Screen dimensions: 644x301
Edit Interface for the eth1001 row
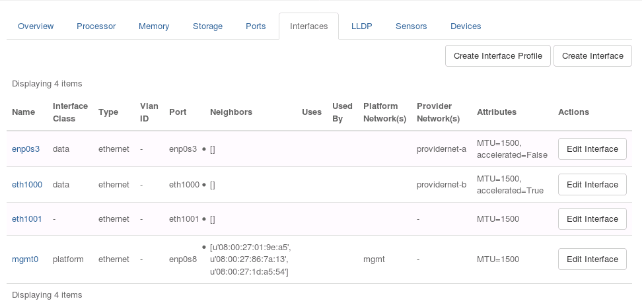click(592, 219)
